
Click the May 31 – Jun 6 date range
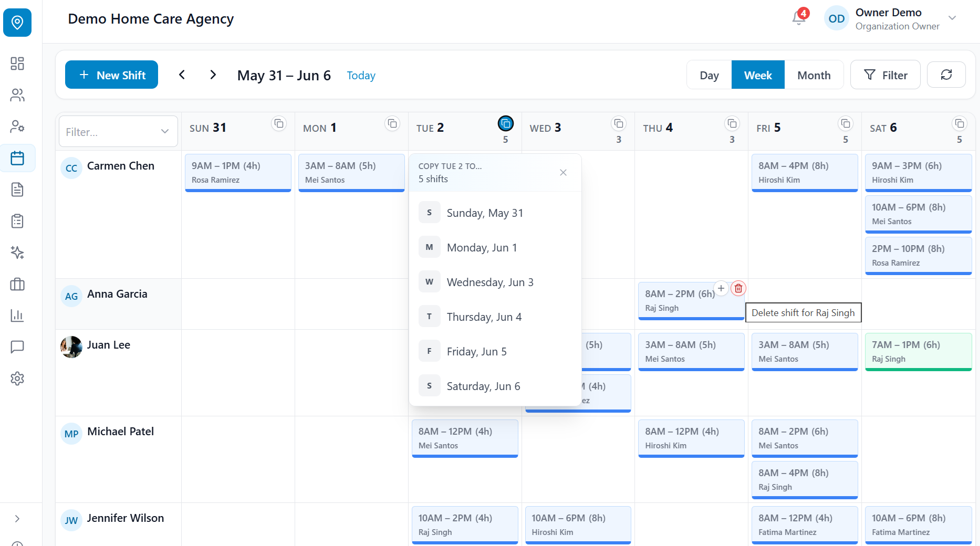pyautogui.click(x=284, y=75)
